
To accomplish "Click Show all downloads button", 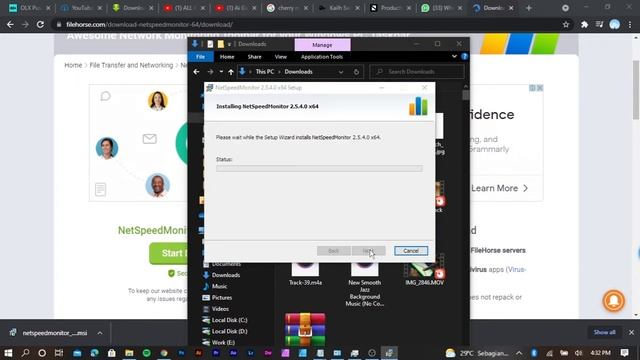I will point(604,332).
